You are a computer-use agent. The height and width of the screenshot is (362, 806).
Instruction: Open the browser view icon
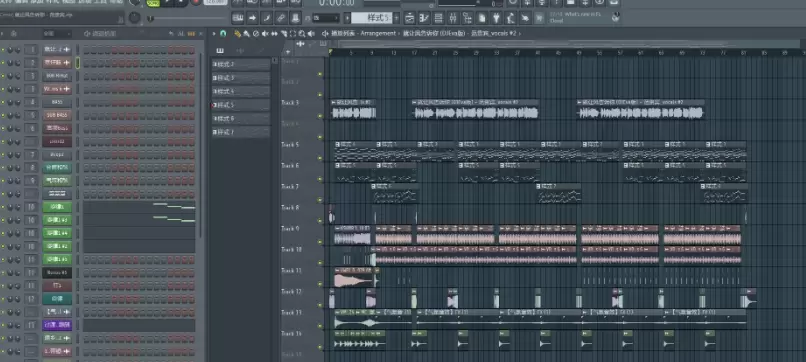click(467, 18)
